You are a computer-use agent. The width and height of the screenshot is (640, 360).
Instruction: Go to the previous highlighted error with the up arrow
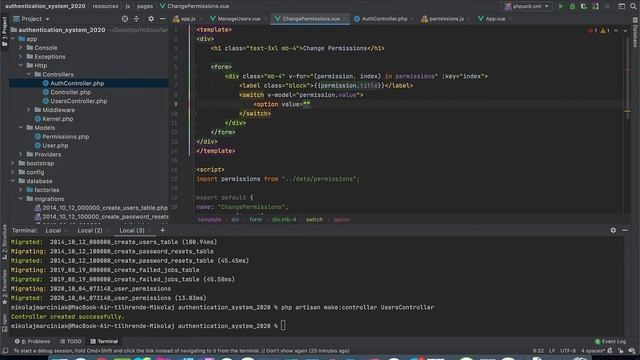click(616, 31)
